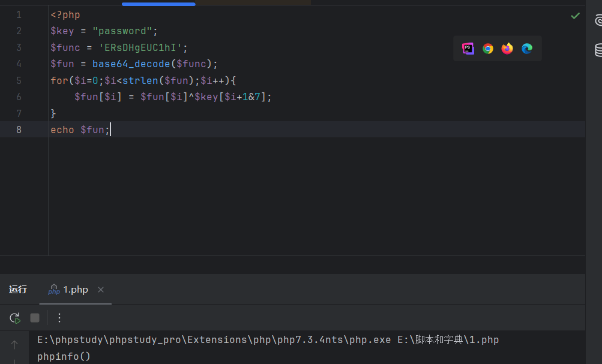
Task: Open preview in PhpStorm built-in browser
Action: pyautogui.click(x=468, y=49)
